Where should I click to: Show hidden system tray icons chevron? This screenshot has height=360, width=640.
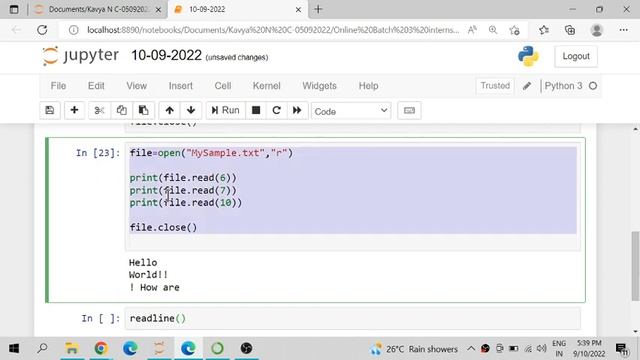[471, 349]
